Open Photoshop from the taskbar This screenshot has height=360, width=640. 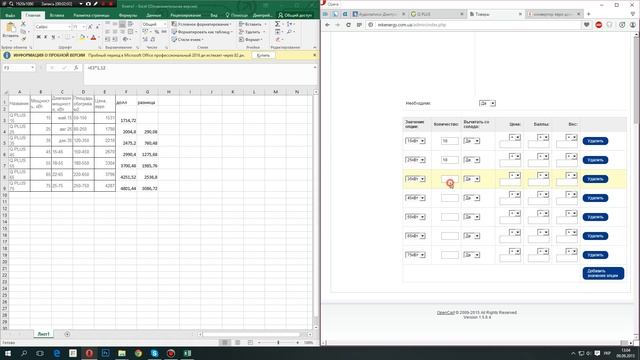(x=105, y=353)
